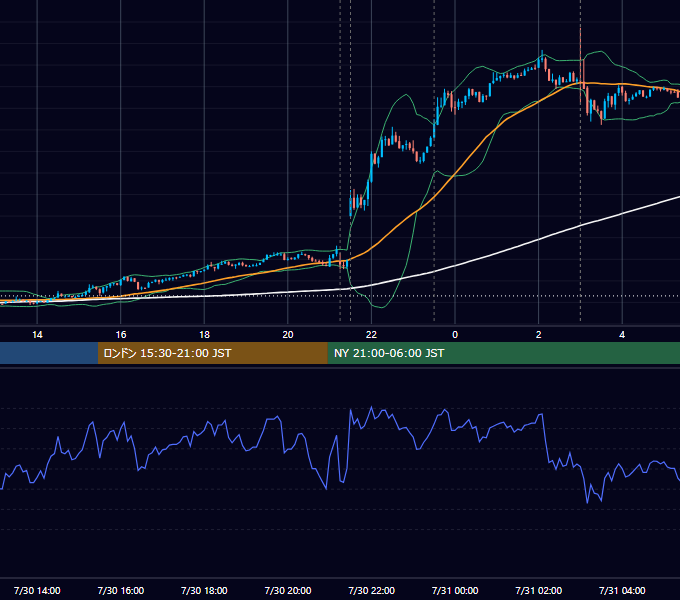This screenshot has height=600, width=680.
Task: Click the 14 hour axis label
Action: pyautogui.click(x=37, y=335)
